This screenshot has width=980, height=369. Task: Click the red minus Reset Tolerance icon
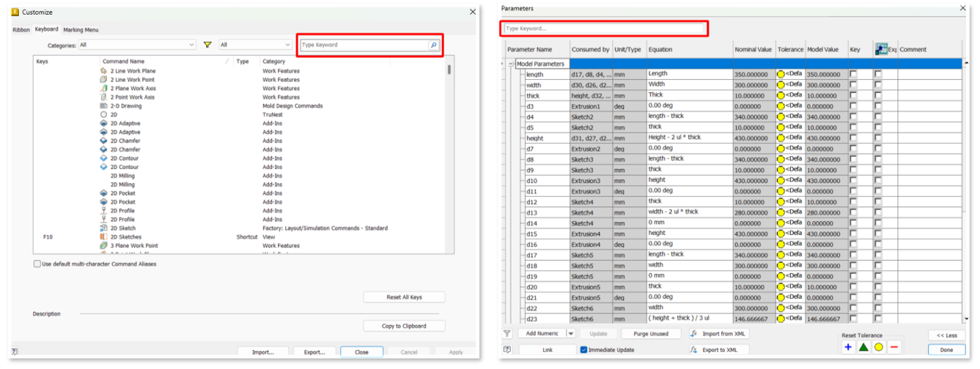pyautogui.click(x=894, y=347)
